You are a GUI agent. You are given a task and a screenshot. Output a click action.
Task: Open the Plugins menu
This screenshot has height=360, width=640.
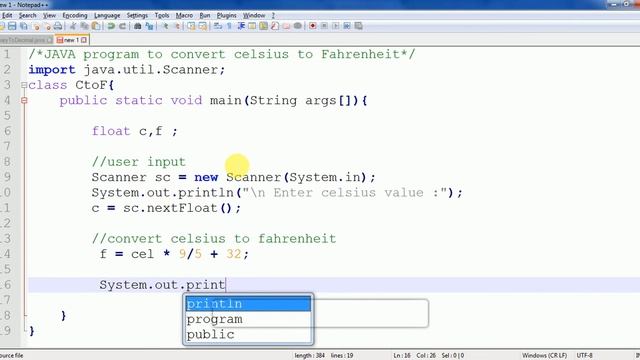click(x=227, y=16)
